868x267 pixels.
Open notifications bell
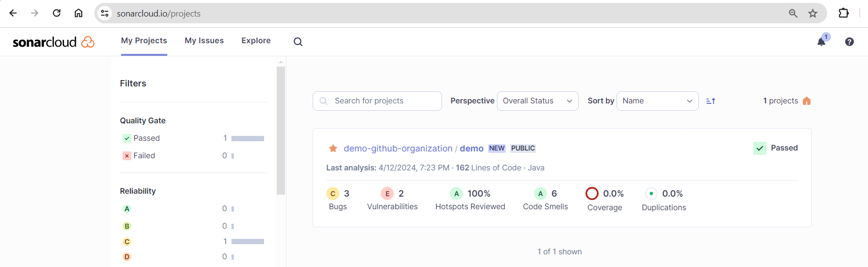coord(821,42)
